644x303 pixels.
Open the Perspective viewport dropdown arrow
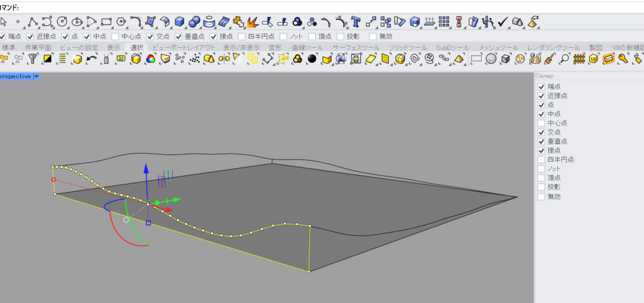pyautogui.click(x=36, y=76)
